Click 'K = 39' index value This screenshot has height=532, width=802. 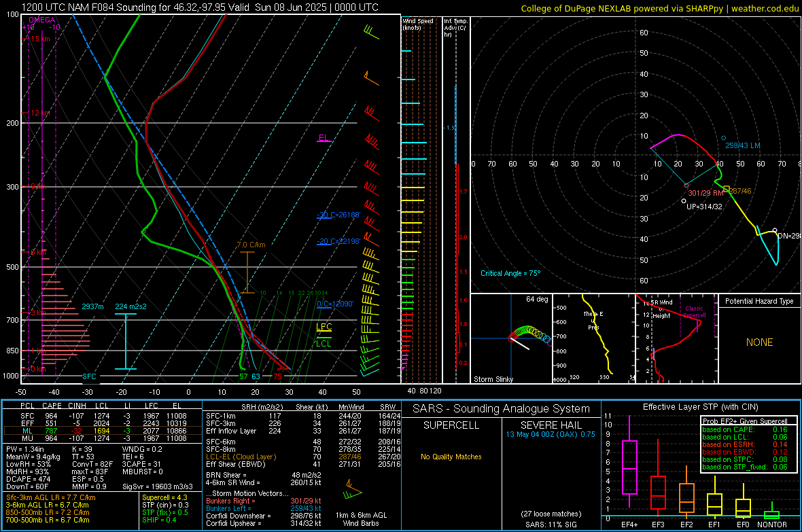[82, 449]
